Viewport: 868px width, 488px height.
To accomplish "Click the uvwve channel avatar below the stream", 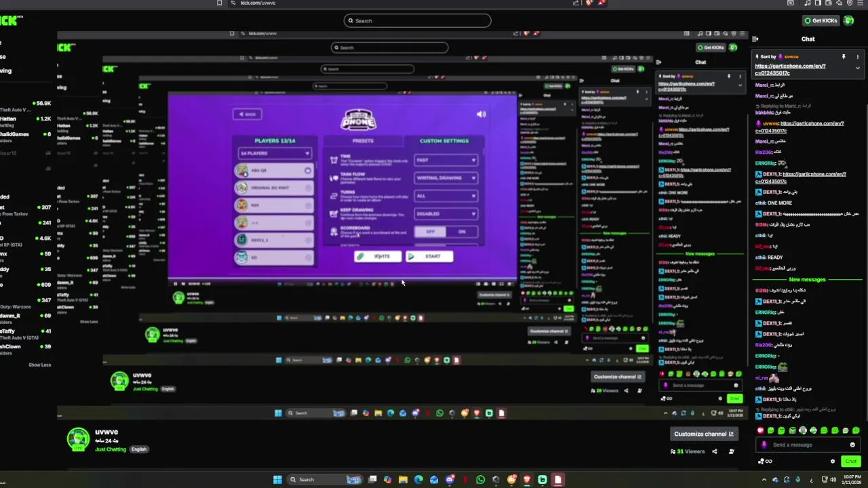I will pyautogui.click(x=78, y=439).
